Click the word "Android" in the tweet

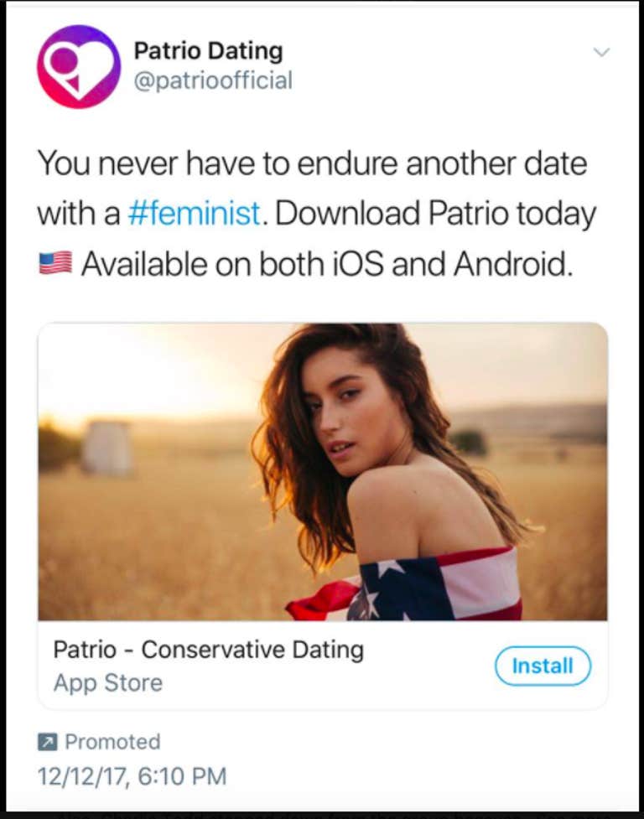512,265
